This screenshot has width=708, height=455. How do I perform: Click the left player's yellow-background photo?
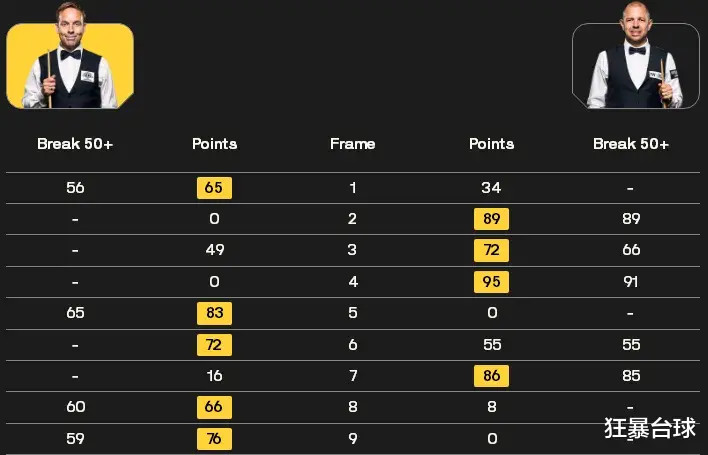point(70,66)
